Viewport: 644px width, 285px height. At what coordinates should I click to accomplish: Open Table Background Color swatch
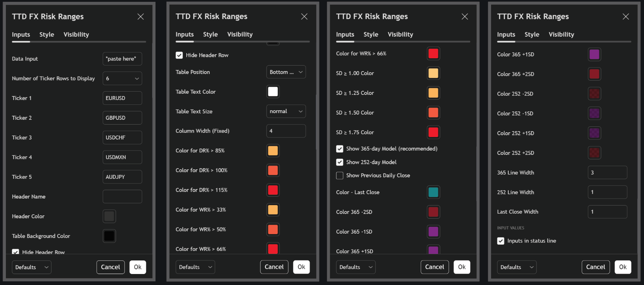(109, 236)
